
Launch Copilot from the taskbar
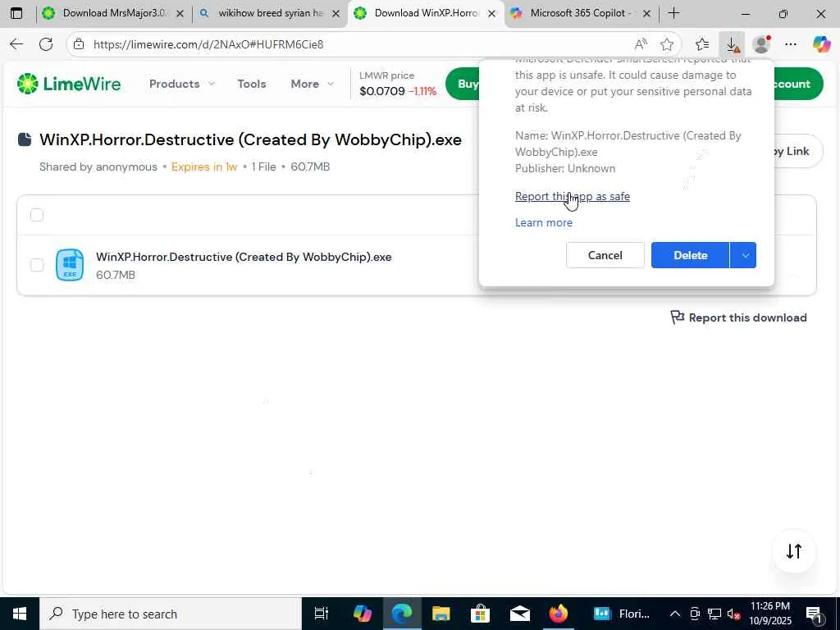point(362,614)
